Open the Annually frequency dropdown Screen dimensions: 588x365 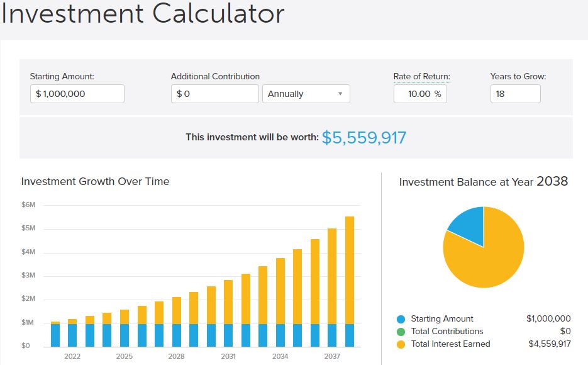point(306,94)
